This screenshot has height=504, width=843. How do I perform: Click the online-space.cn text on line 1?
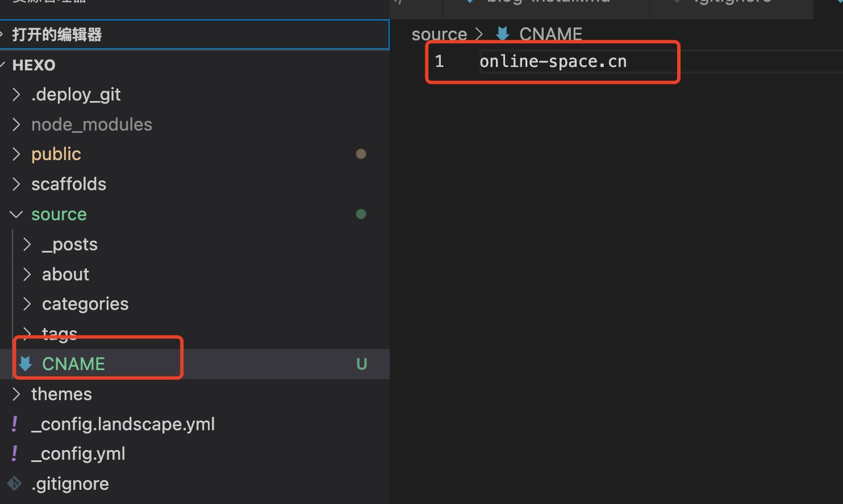(553, 61)
